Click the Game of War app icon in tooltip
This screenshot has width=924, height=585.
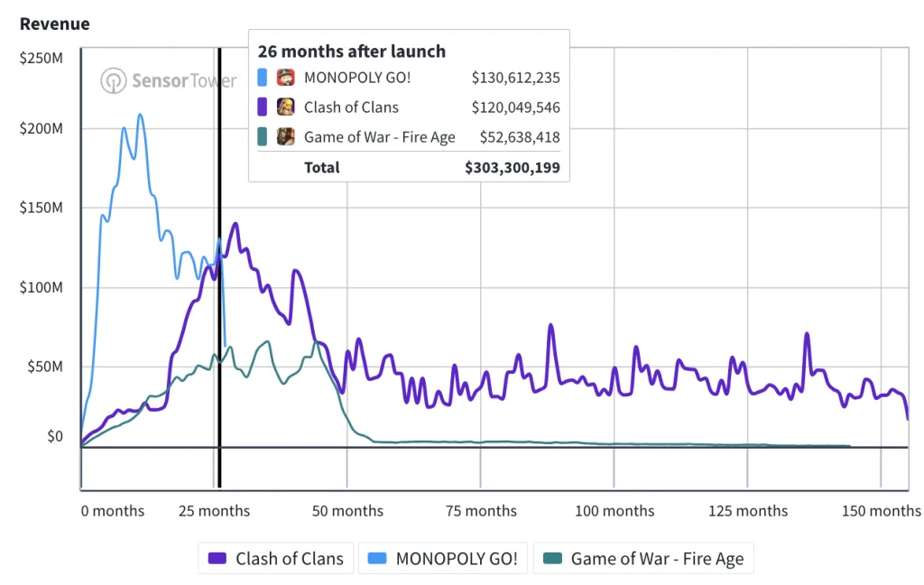(286, 137)
